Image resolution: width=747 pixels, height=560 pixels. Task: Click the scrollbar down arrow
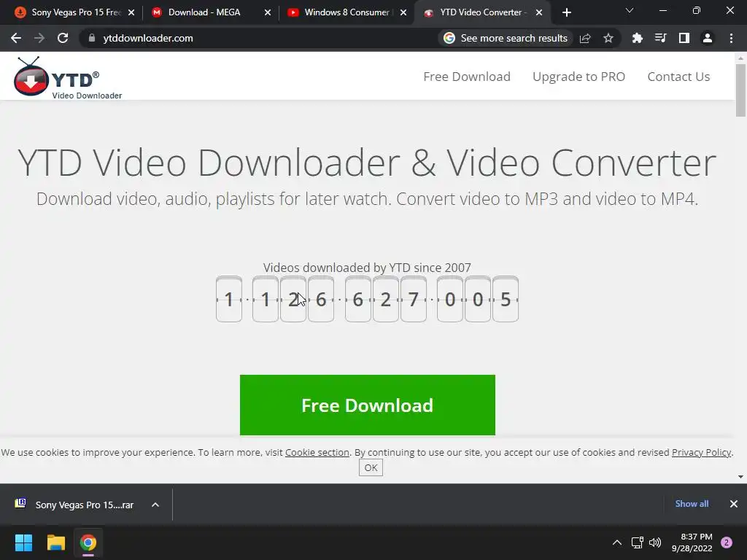pos(740,477)
